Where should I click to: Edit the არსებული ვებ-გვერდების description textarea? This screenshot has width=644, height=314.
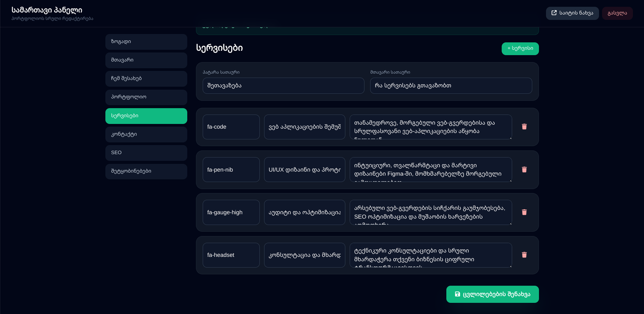tap(431, 212)
